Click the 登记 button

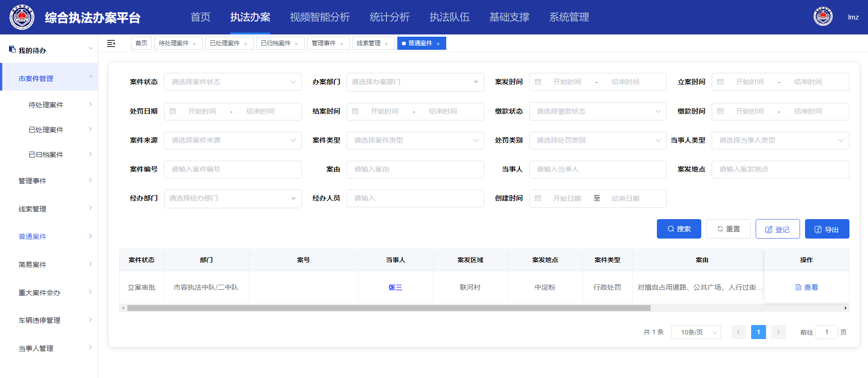[777, 229]
